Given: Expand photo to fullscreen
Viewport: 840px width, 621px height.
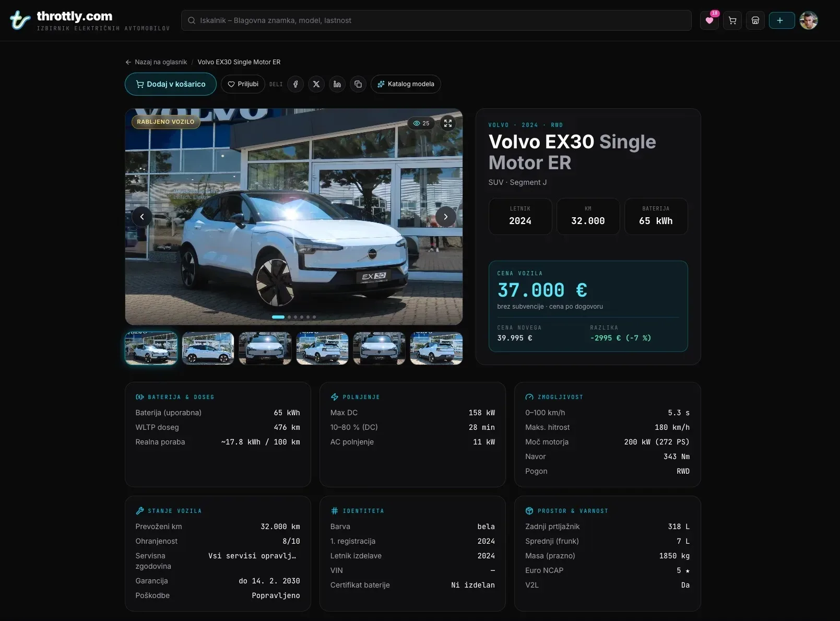Looking at the screenshot, I should click(x=448, y=123).
